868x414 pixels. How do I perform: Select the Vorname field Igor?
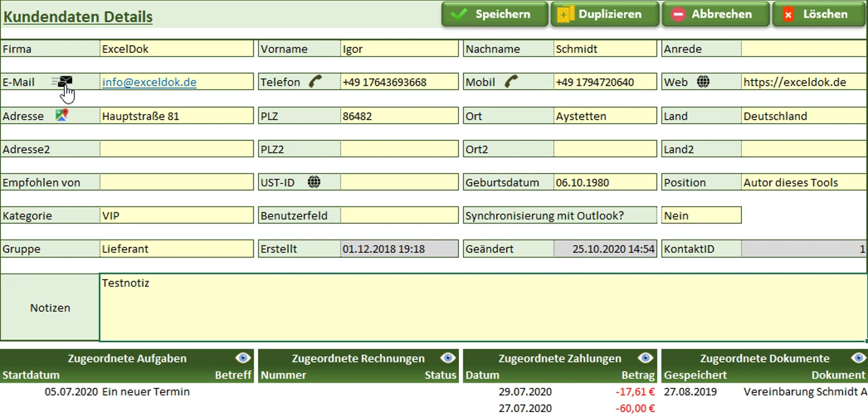click(399, 49)
